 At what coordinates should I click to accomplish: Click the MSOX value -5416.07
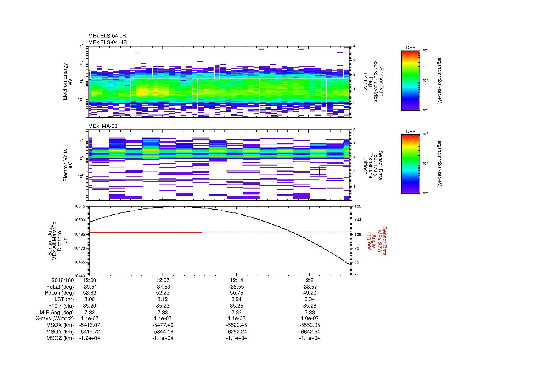(x=89, y=325)
